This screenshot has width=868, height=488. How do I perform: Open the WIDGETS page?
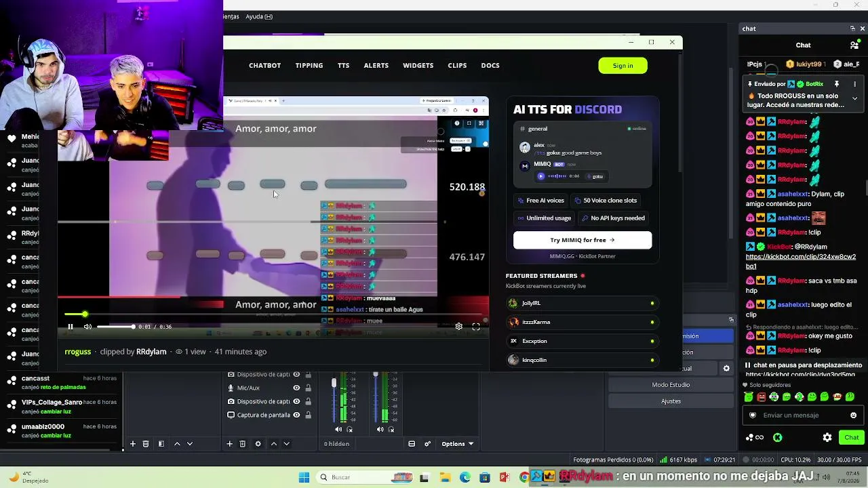pyautogui.click(x=418, y=66)
